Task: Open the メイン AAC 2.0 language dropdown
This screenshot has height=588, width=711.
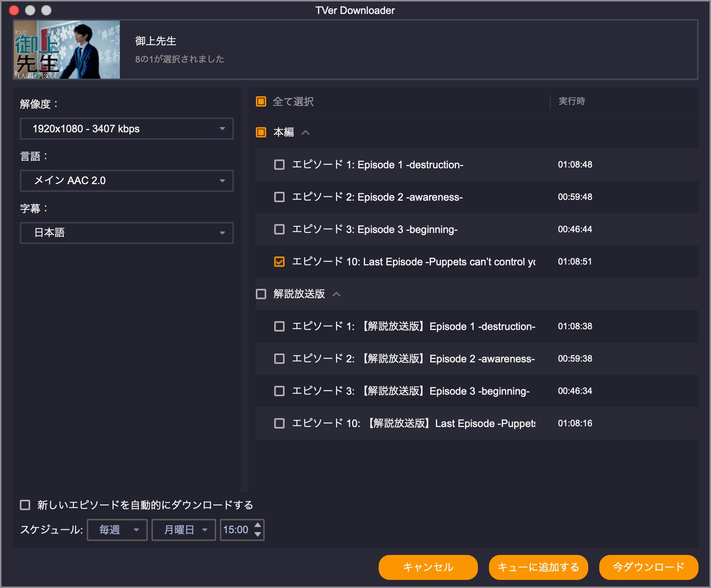Action: pos(126,181)
